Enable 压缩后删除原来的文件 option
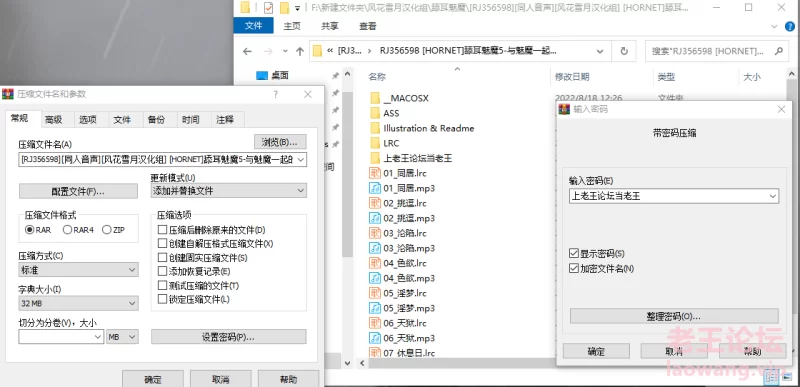 (x=162, y=230)
